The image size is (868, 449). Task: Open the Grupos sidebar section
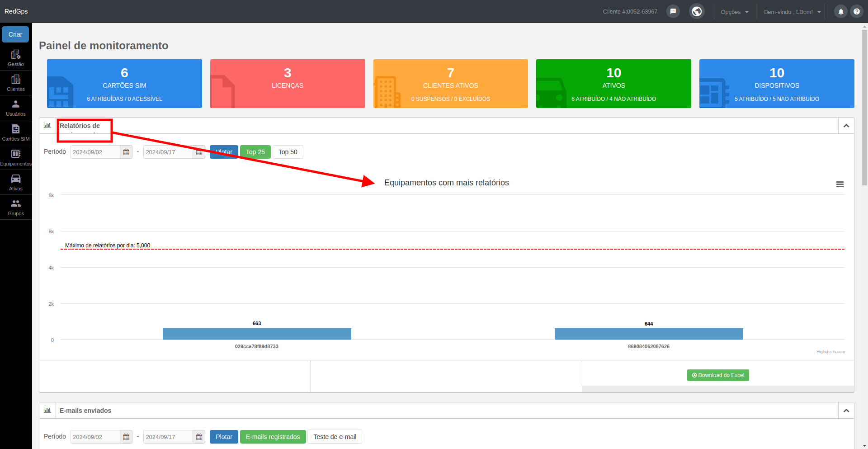tap(16, 207)
